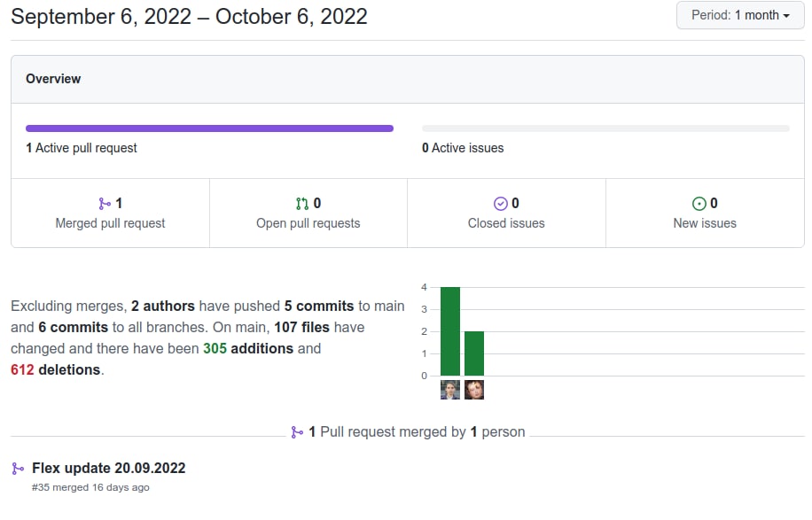Click the gray active issues progress bar
Screen dimensions: 812x520
[x=605, y=128]
